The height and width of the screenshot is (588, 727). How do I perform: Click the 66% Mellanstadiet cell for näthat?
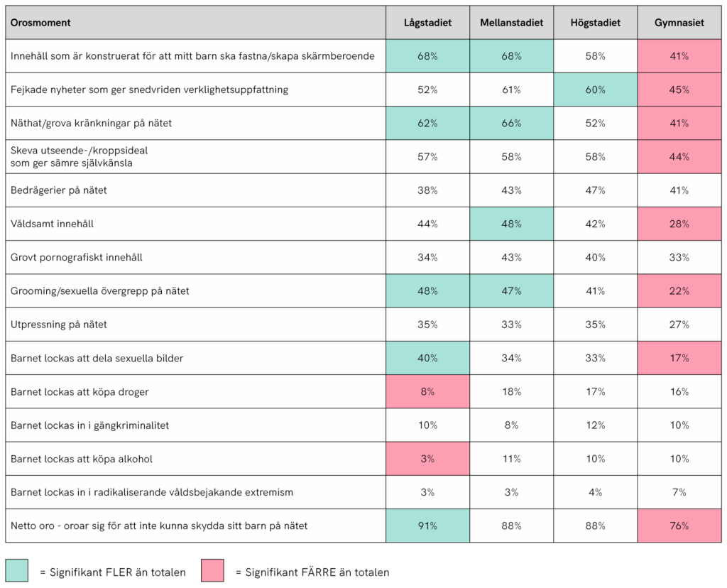(511, 123)
